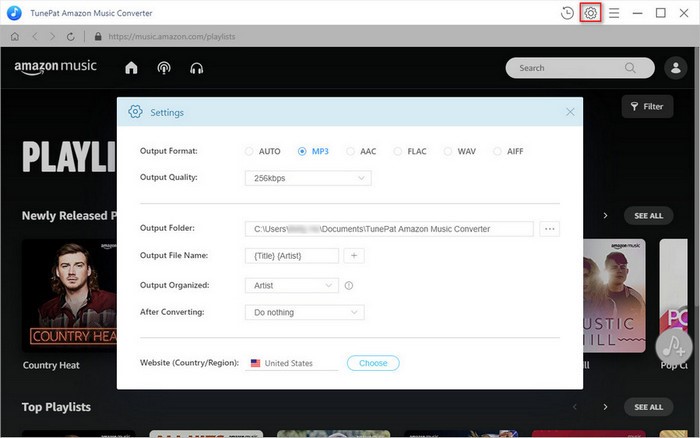Close the Settings dialog

(570, 112)
